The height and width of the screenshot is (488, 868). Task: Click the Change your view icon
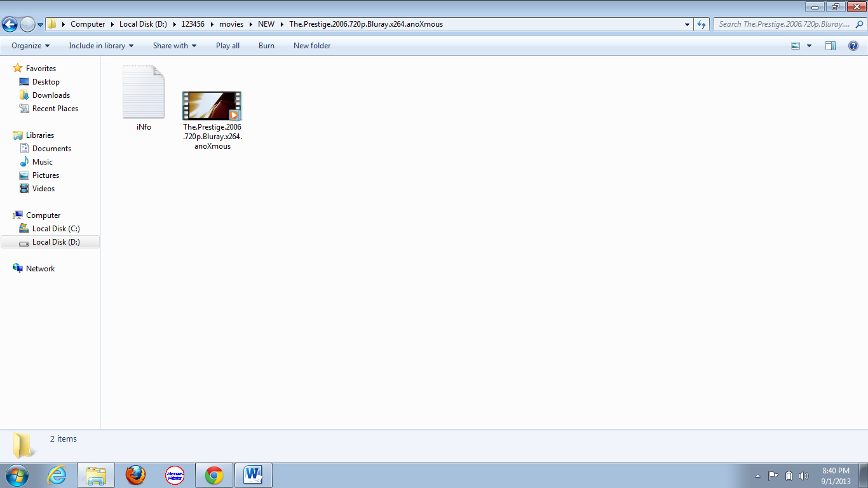pyautogui.click(x=796, y=46)
